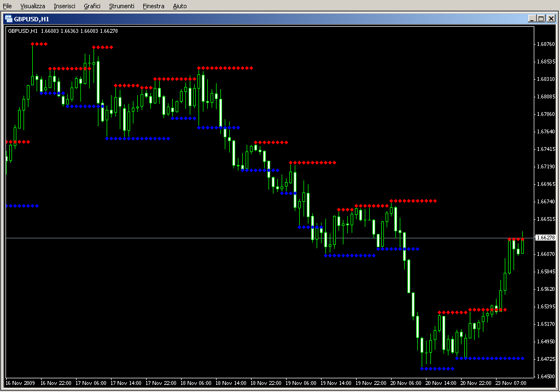Click price scale value 1.65845
The image size is (560, 392).
pyautogui.click(x=546, y=272)
